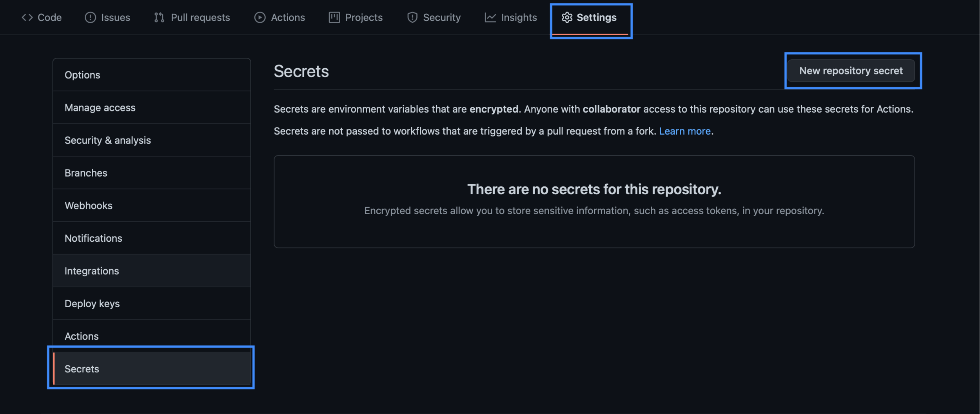Click the Settings gear icon
Viewport: 980px width, 414px height.
pos(567,18)
